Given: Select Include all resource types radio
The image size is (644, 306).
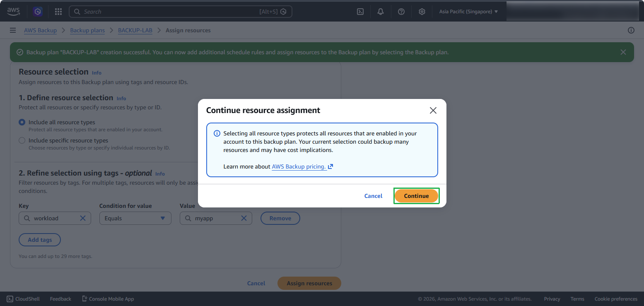Looking at the screenshot, I should (22, 123).
